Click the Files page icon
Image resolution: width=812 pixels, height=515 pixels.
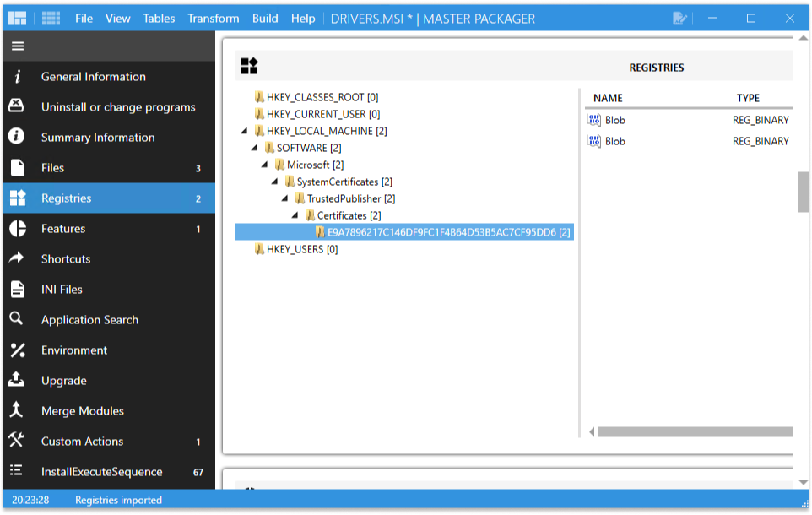point(18,167)
